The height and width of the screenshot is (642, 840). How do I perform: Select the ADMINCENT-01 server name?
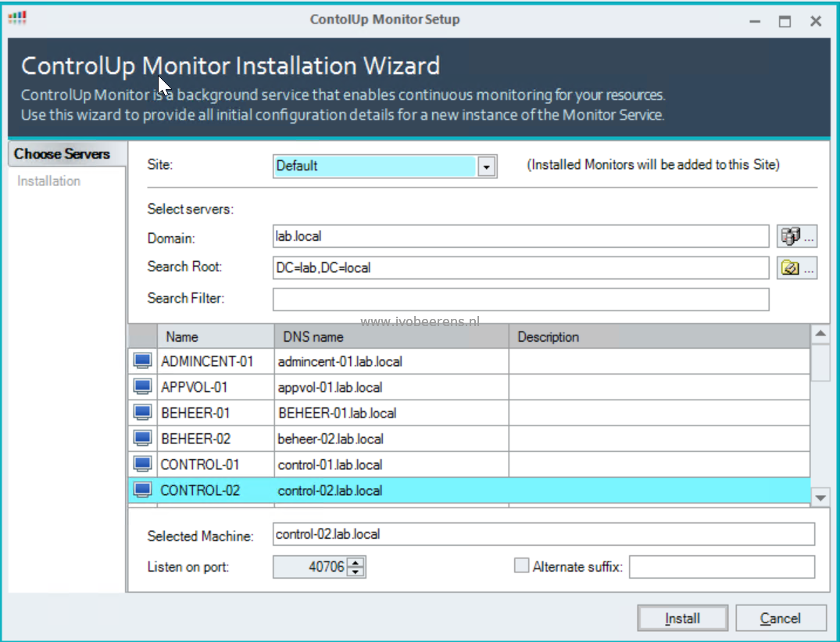[207, 362]
